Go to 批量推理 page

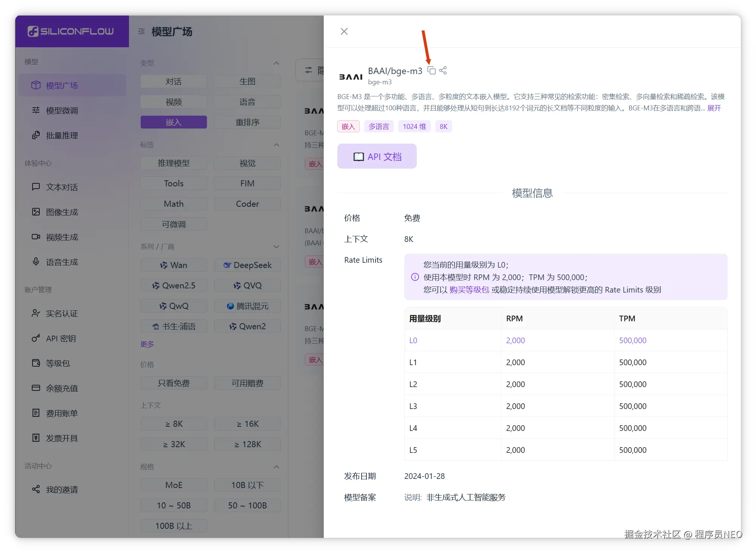[62, 135]
